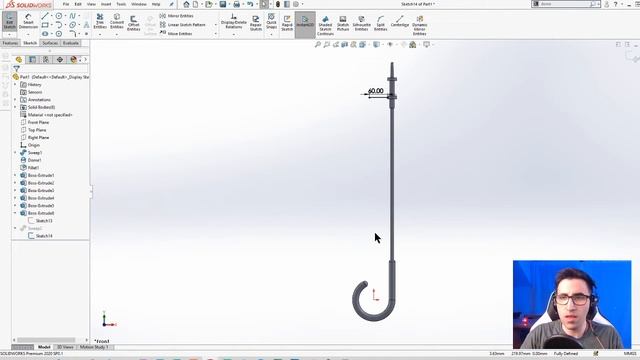Click Silhouette Entities
Viewport: 640px width, 360px height.
(362, 24)
